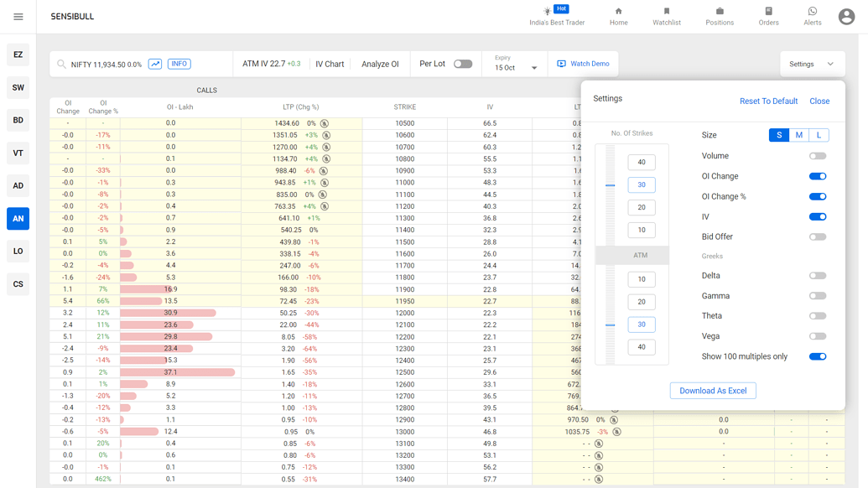
Task: Collapse the Settings dropdown
Action: point(811,64)
